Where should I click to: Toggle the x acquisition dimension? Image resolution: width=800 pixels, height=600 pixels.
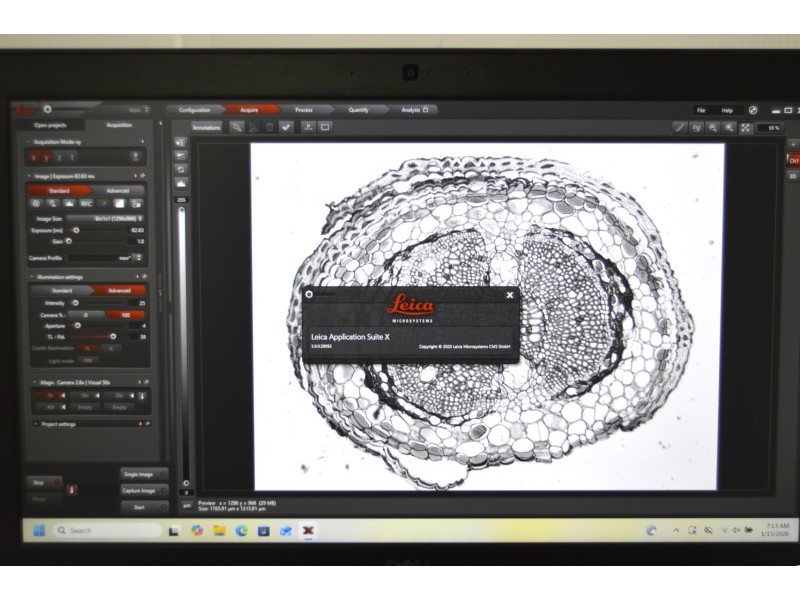[x=34, y=157]
